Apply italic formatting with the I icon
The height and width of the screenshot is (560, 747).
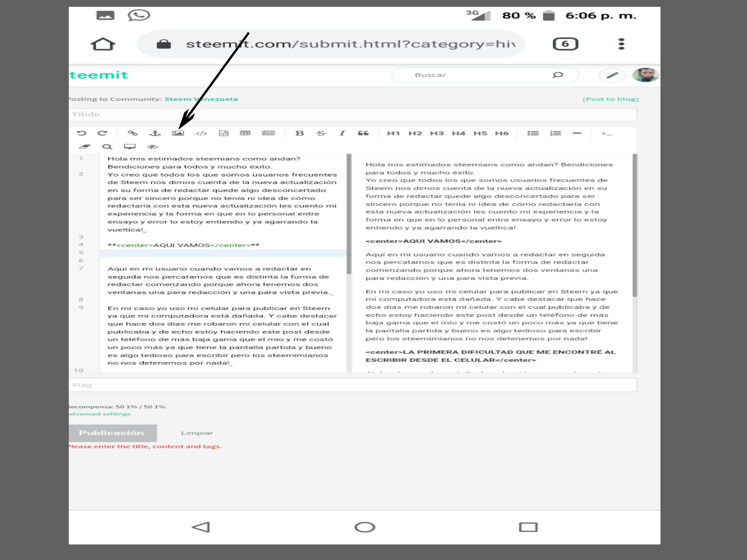click(342, 133)
